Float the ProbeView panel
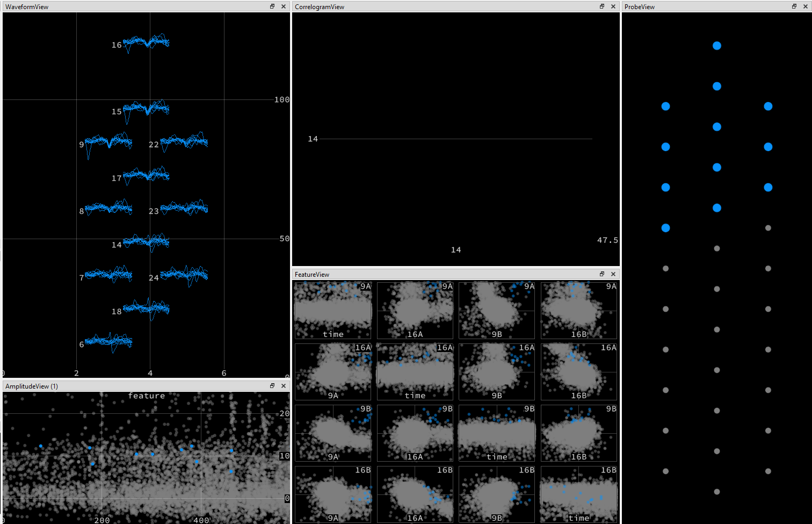 click(793, 6)
